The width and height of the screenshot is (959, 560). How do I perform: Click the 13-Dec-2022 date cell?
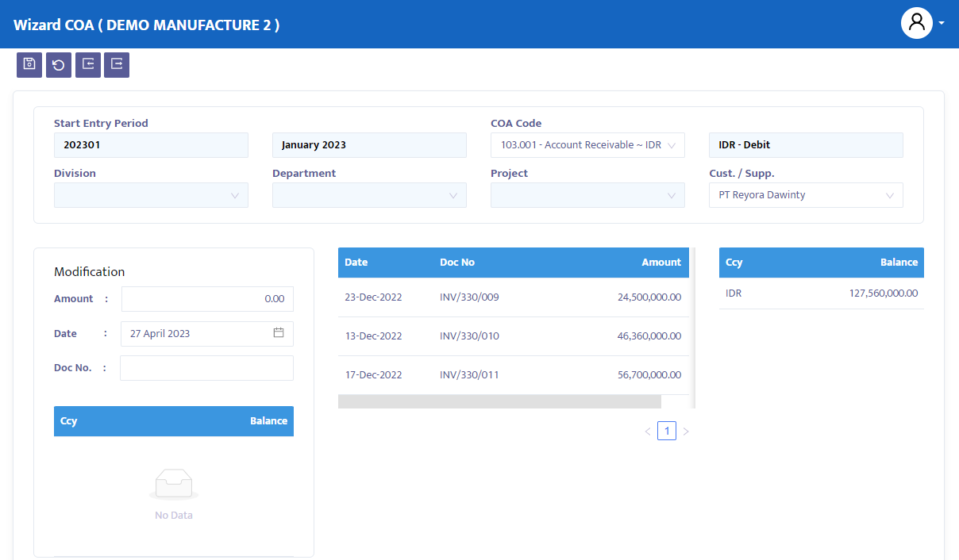[373, 336]
